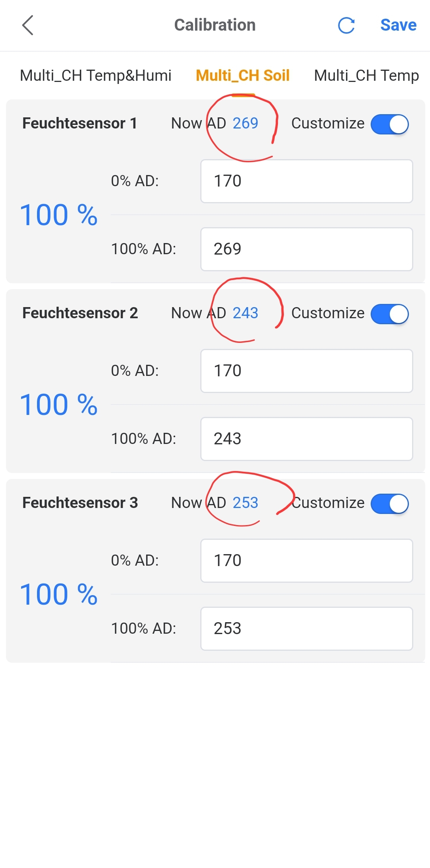The width and height of the screenshot is (430, 868).
Task: Click the Feuchtesensor 1 heading label
Action: [x=80, y=123]
